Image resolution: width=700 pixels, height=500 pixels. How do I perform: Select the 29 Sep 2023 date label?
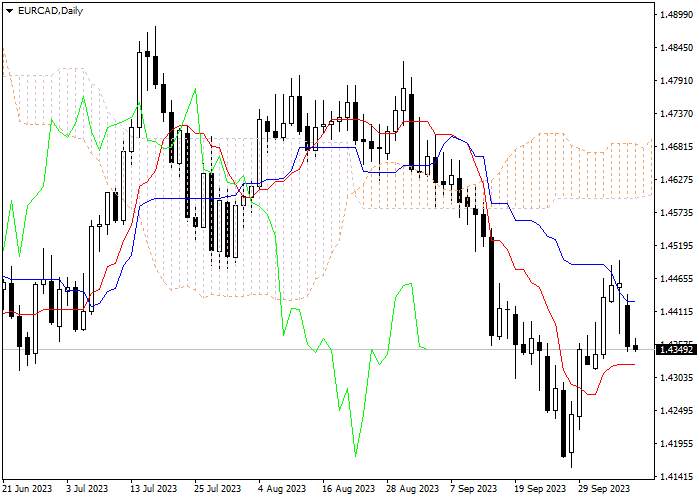tap(604, 489)
